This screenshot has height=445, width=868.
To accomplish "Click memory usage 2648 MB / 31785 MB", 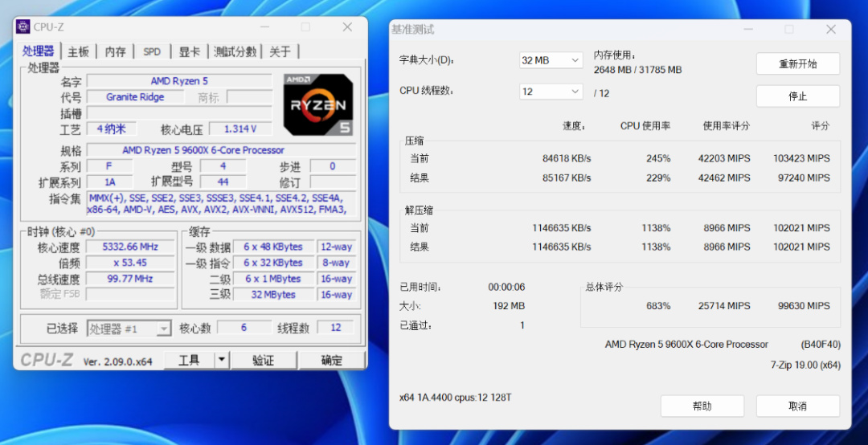I will click(x=637, y=70).
